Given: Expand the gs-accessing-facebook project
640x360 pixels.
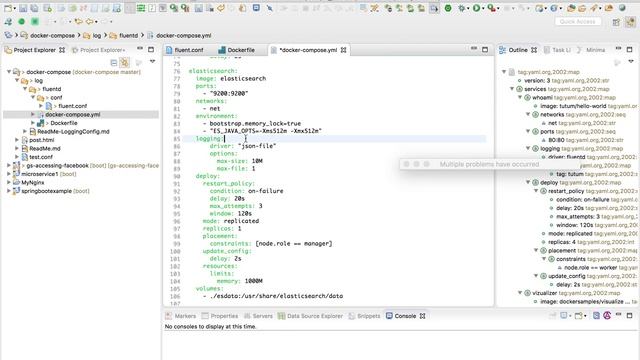Looking at the screenshot, I should click(x=9, y=165).
